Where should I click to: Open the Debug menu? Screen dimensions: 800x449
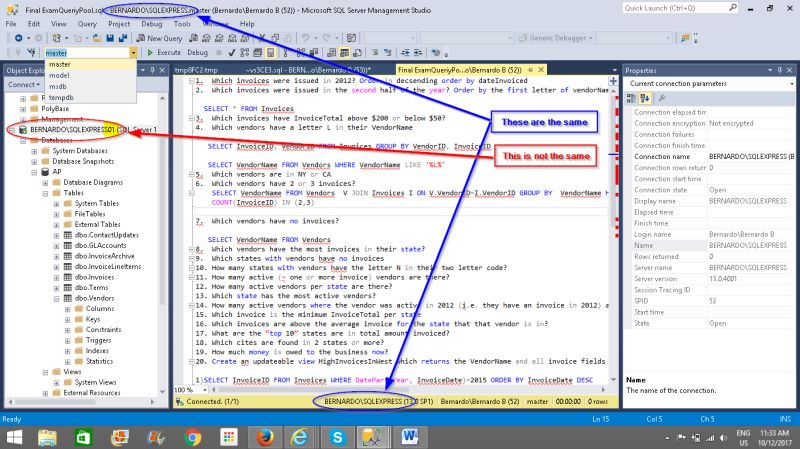coord(152,24)
